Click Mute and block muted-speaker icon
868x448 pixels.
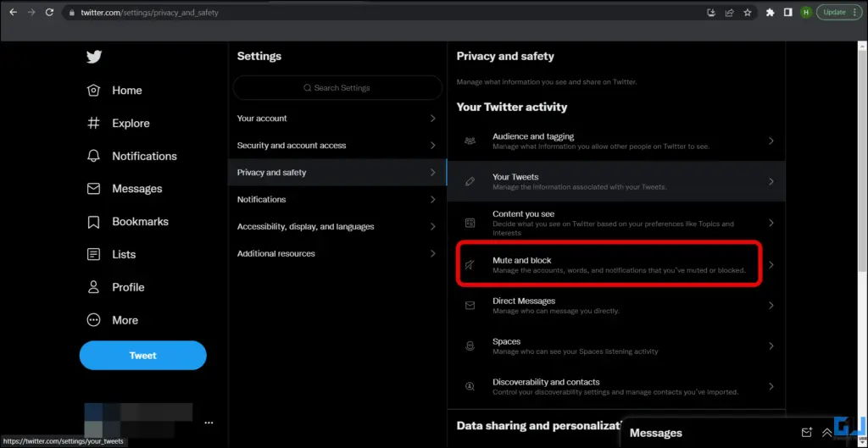point(470,264)
